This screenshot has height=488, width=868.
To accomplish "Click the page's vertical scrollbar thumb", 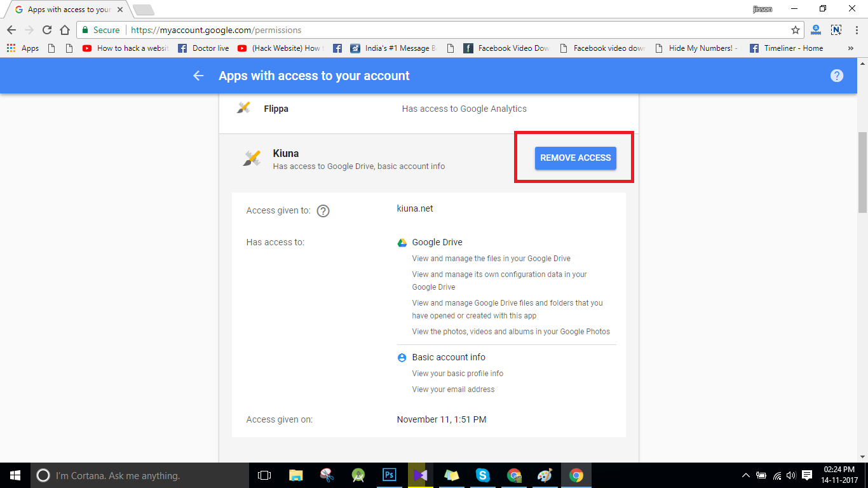I will (x=862, y=172).
